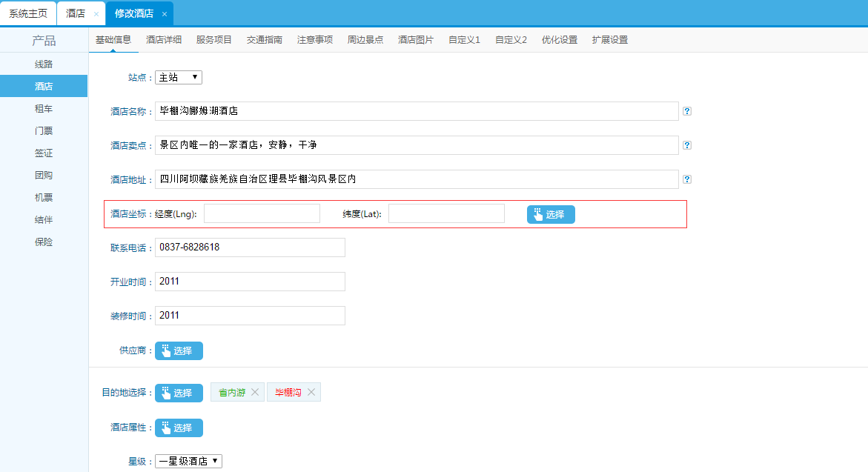Image resolution: width=868 pixels, height=472 pixels.
Task: Close the 修改酒店 tab
Action: pos(165,14)
